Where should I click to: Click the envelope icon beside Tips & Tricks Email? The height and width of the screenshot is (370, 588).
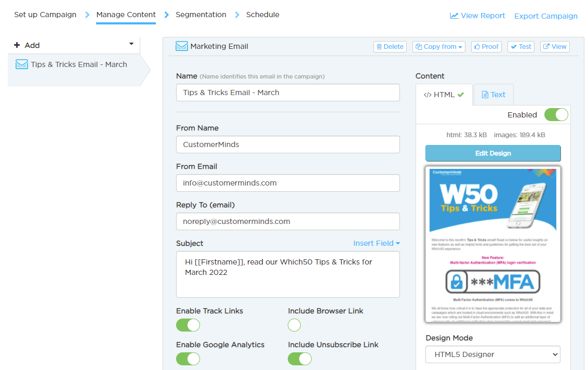coord(22,64)
